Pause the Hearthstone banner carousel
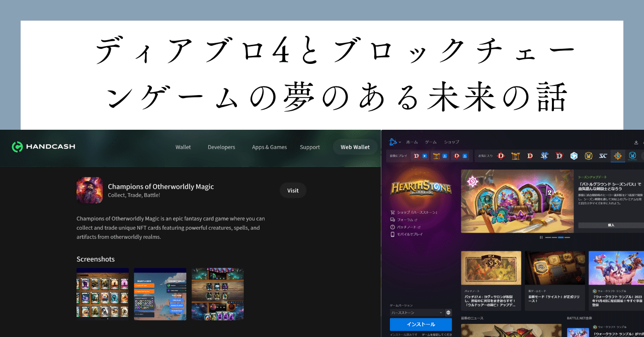The width and height of the screenshot is (644, 337). [541, 237]
